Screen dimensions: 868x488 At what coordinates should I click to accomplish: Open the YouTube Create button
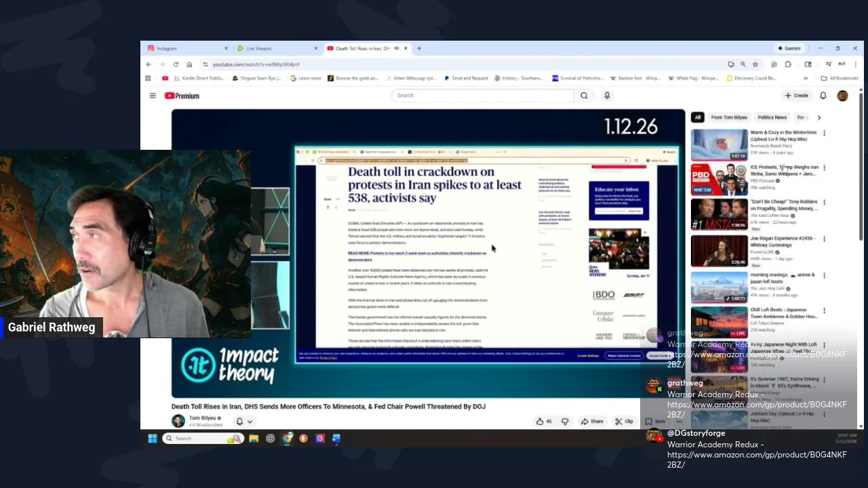coord(797,96)
